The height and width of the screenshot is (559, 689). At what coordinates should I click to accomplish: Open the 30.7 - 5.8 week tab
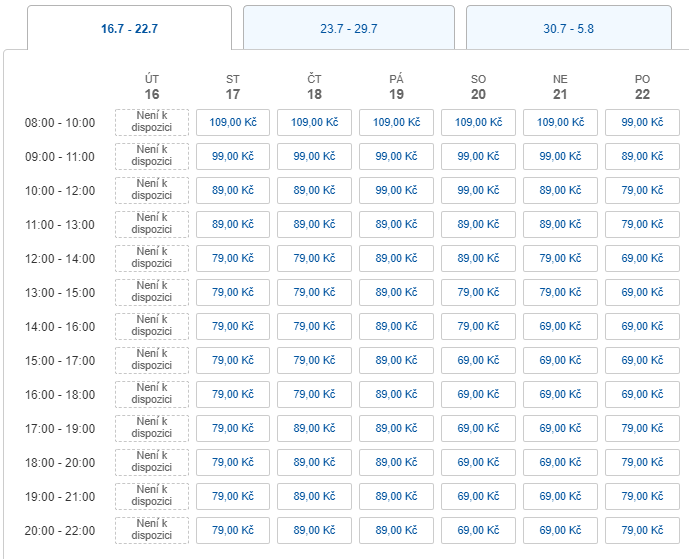tap(568, 28)
